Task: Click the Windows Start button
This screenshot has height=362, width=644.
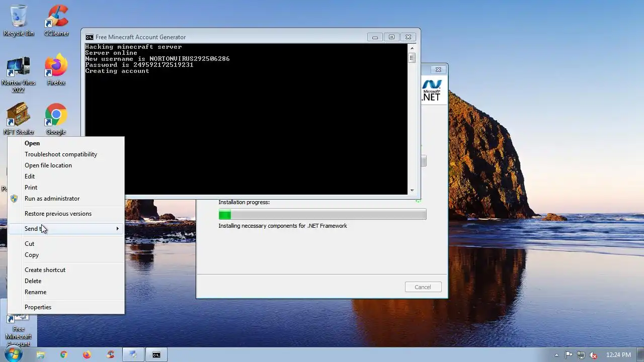Action: (14, 354)
